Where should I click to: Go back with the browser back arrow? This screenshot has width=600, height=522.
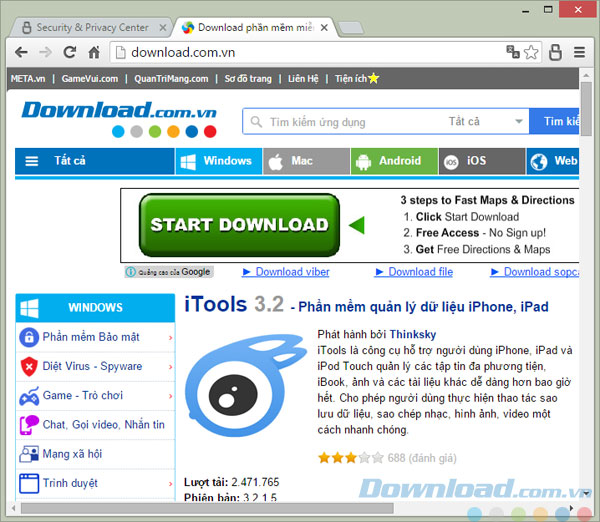pos(21,51)
